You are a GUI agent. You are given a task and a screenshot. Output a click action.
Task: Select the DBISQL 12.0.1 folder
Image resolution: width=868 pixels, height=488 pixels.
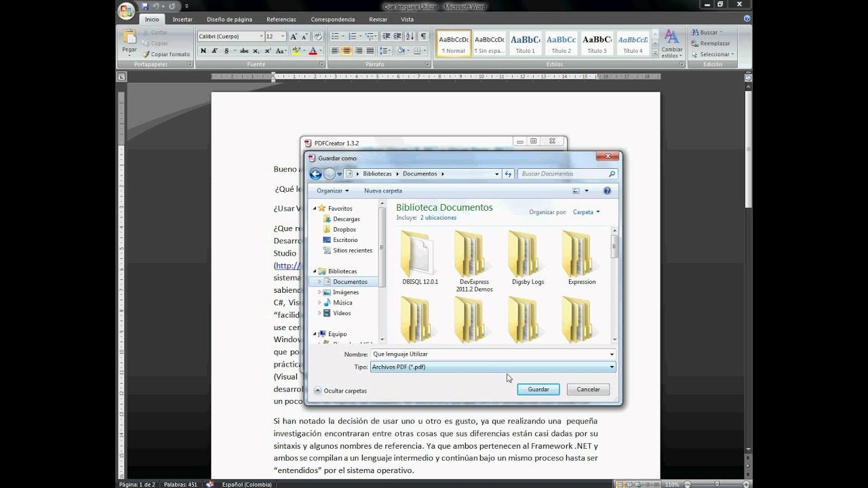coord(420,258)
